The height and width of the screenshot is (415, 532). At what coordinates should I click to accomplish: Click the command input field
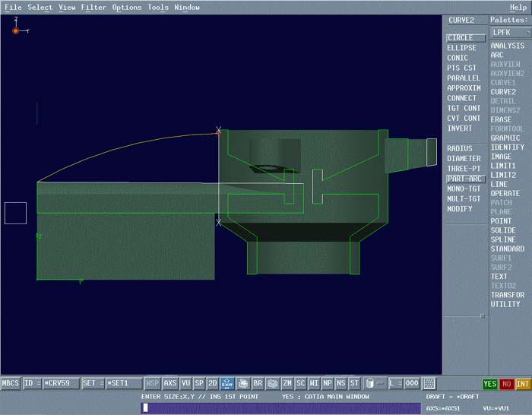point(281,408)
